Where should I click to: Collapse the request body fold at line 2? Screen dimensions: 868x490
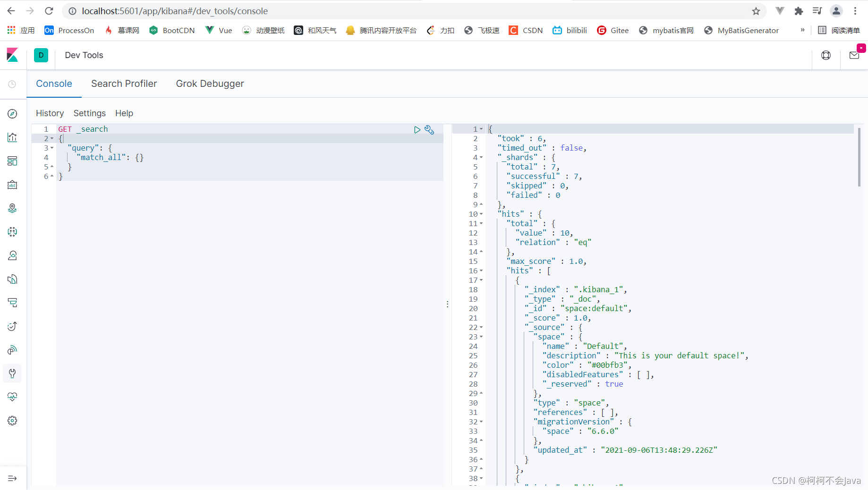click(x=52, y=139)
